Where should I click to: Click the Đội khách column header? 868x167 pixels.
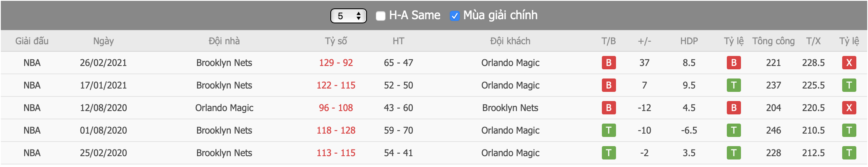510,41
